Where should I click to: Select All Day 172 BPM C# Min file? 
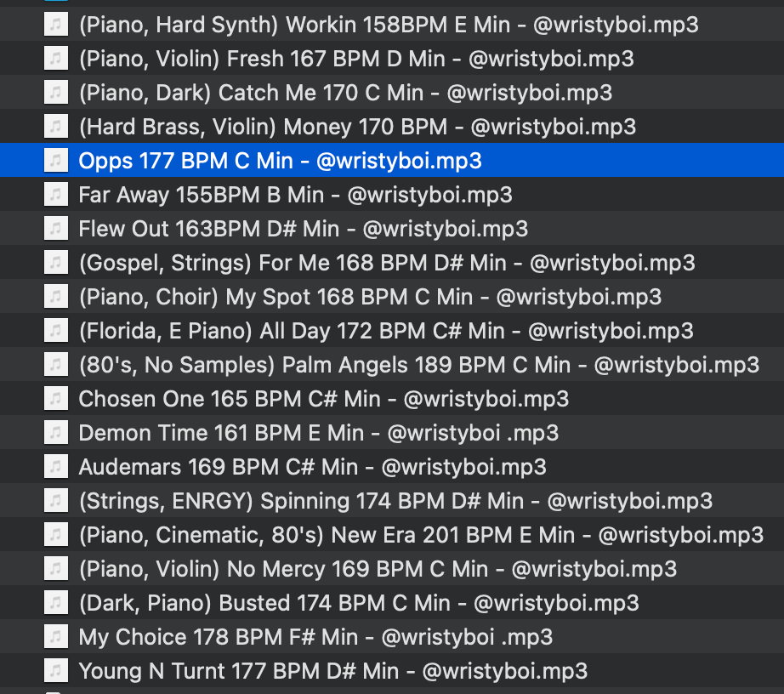click(385, 331)
